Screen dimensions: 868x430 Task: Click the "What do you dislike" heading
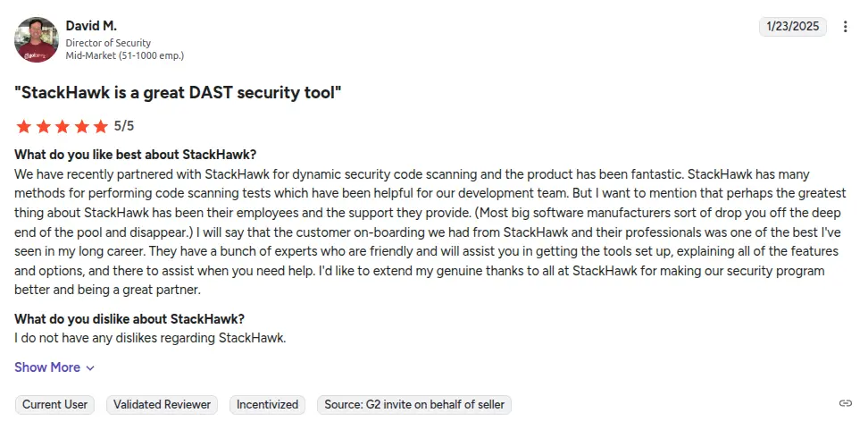129,319
